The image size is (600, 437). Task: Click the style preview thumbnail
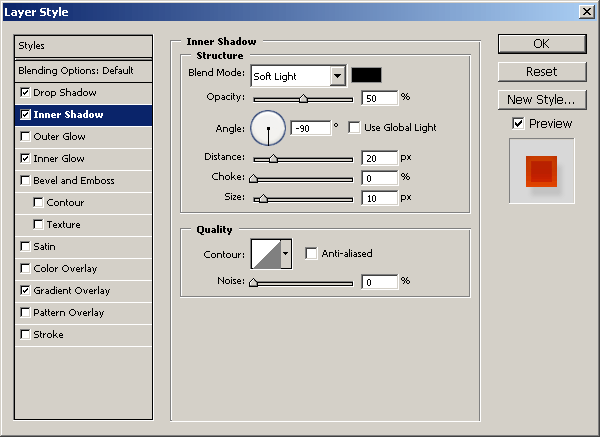coord(541,171)
